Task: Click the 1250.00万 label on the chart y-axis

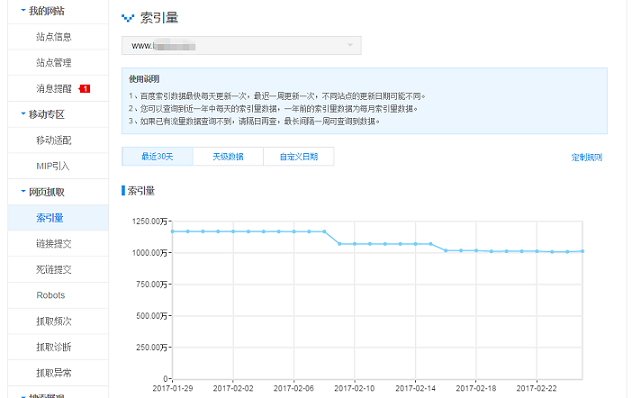Action: [150, 221]
